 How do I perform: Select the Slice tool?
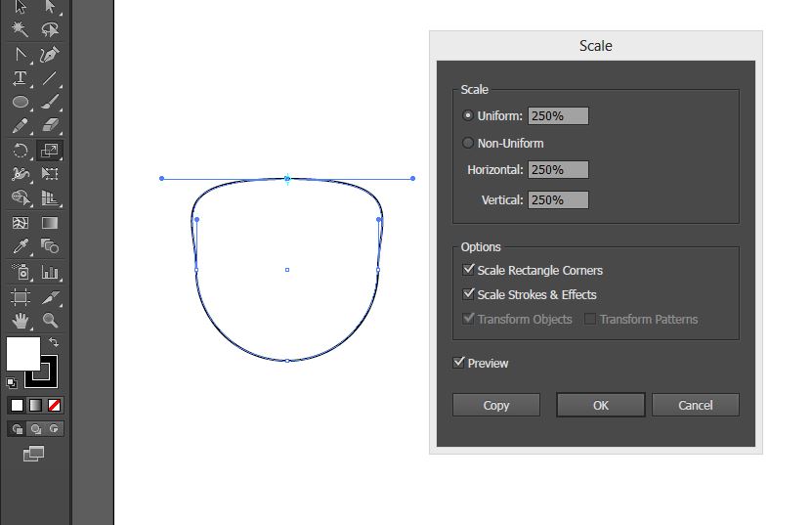tap(50, 297)
